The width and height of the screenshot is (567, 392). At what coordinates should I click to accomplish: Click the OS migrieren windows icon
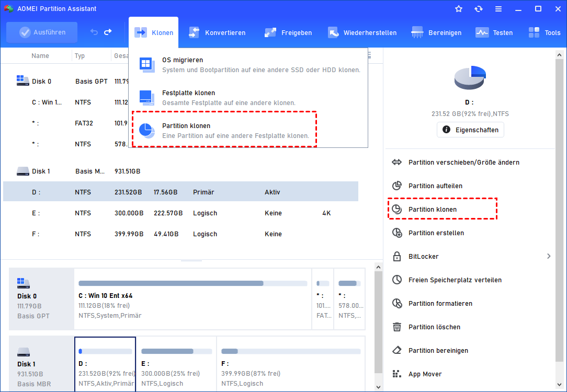[x=147, y=65]
